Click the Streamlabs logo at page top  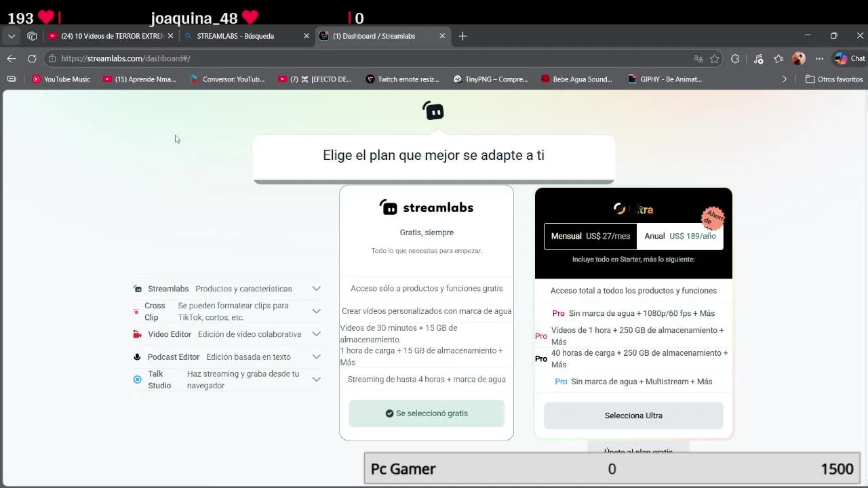[x=433, y=110]
